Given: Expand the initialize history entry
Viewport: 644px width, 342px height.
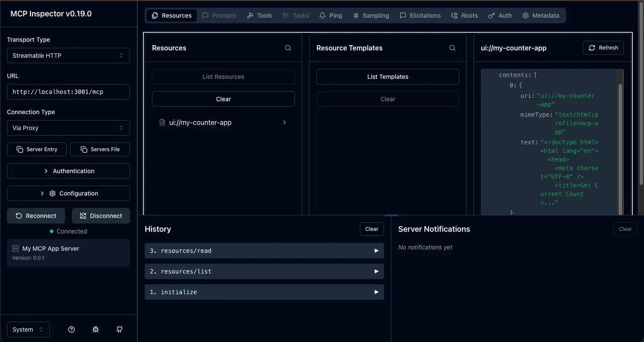Looking at the screenshot, I should 264,292.
